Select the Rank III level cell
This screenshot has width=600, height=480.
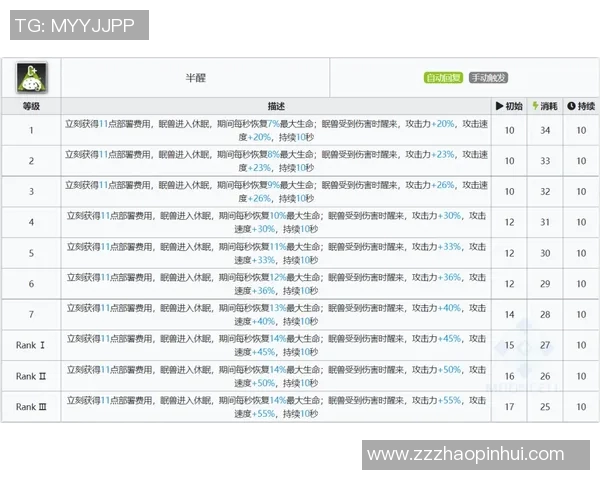coord(31,407)
